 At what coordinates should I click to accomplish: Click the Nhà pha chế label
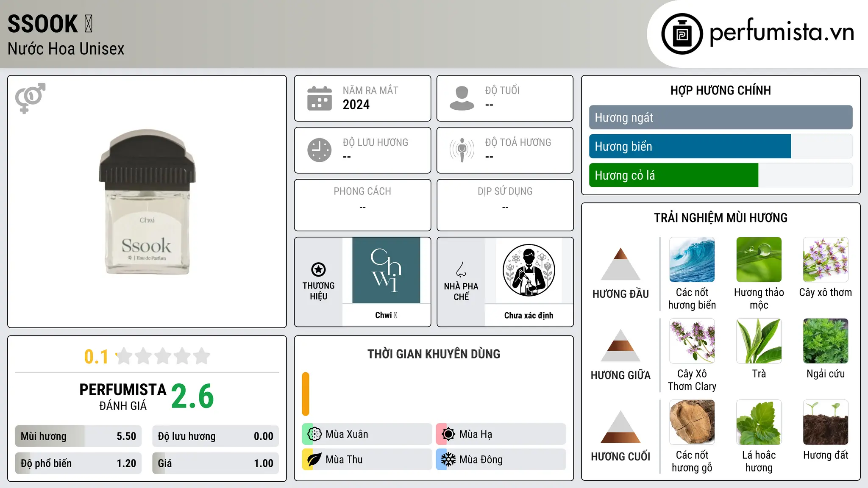tap(461, 291)
